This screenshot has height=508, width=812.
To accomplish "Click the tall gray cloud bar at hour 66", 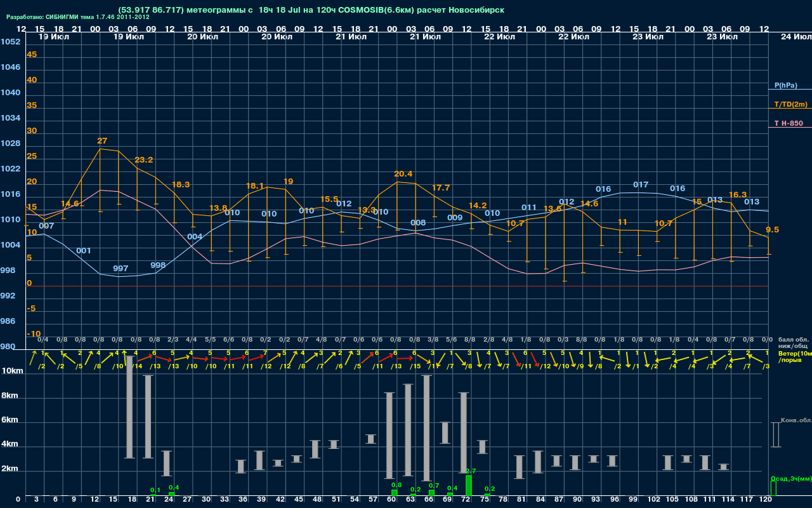I will click(427, 428).
